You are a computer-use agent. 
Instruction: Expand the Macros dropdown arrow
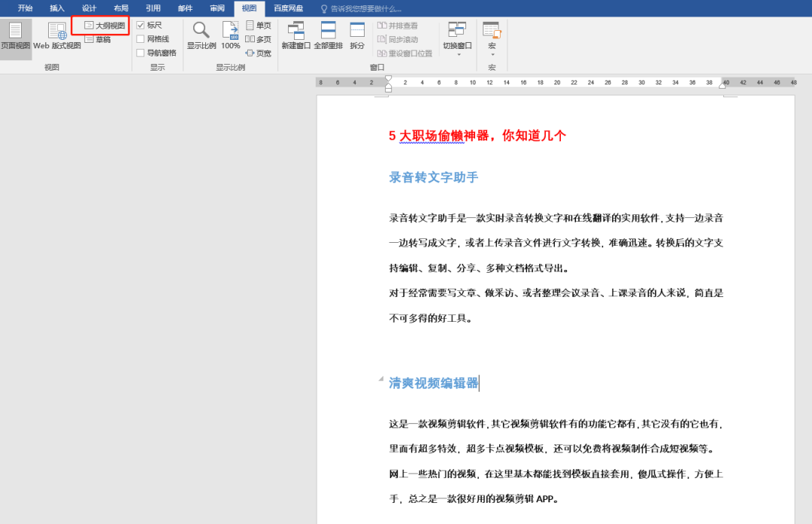click(492, 54)
